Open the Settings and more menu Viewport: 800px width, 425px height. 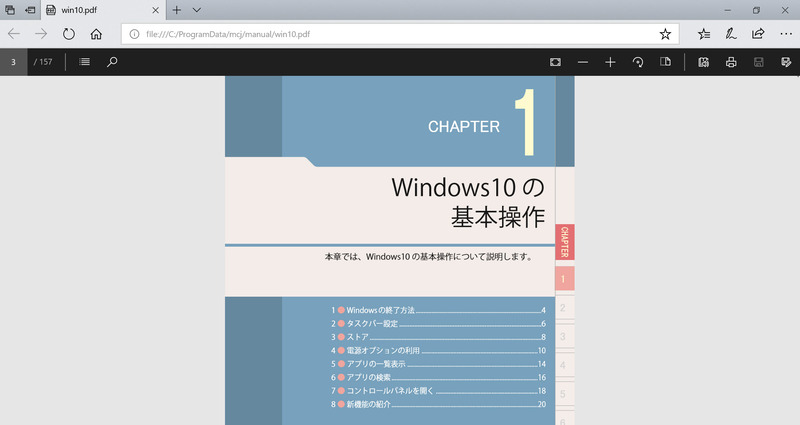tap(786, 34)
